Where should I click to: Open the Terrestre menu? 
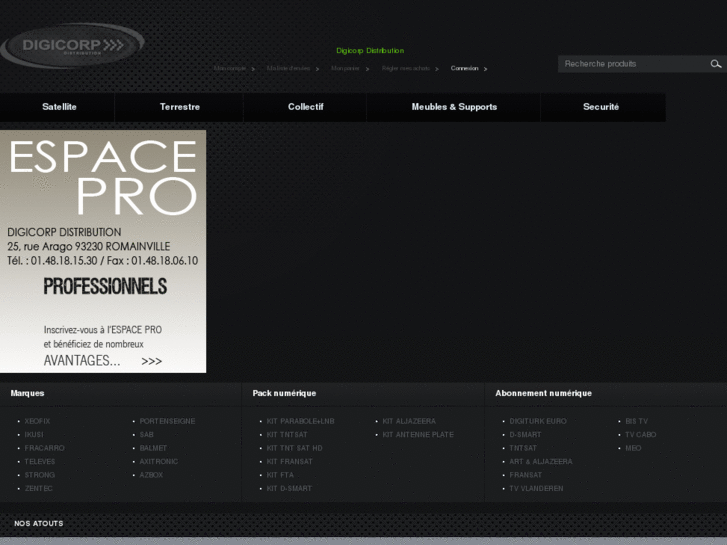point(180,107)
